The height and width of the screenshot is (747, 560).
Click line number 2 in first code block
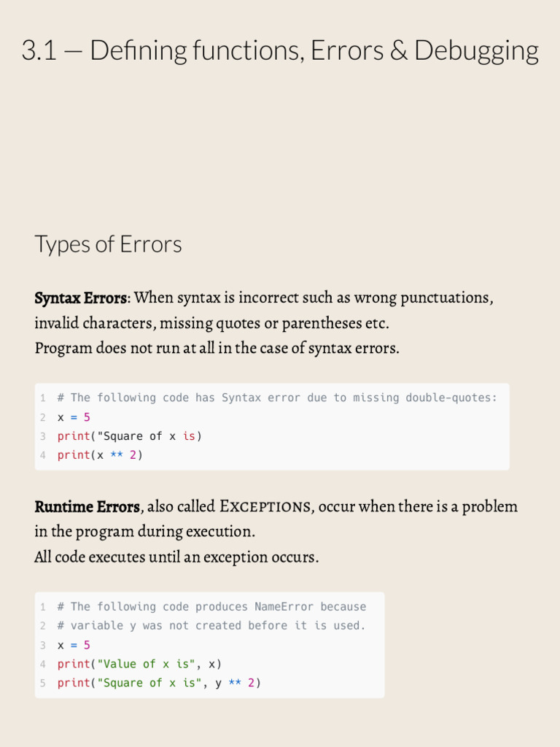coord(43,417)
